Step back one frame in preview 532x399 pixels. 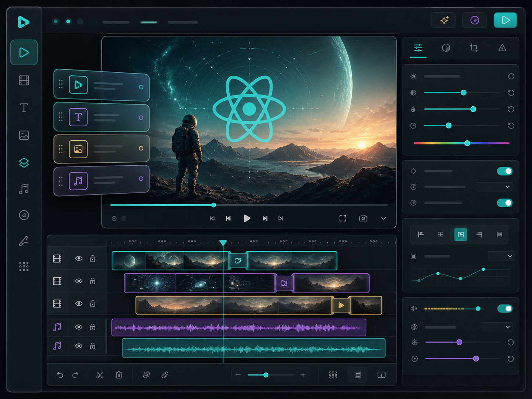228,218
